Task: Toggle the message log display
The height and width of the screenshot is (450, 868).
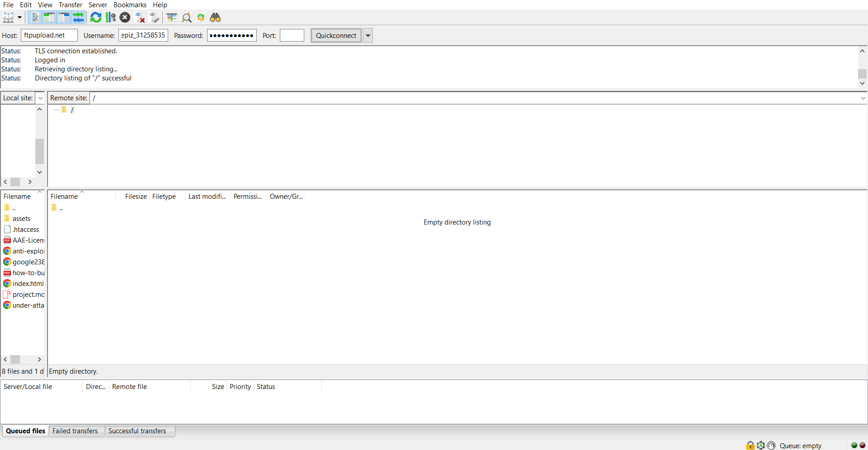Action: pos(35,18)
